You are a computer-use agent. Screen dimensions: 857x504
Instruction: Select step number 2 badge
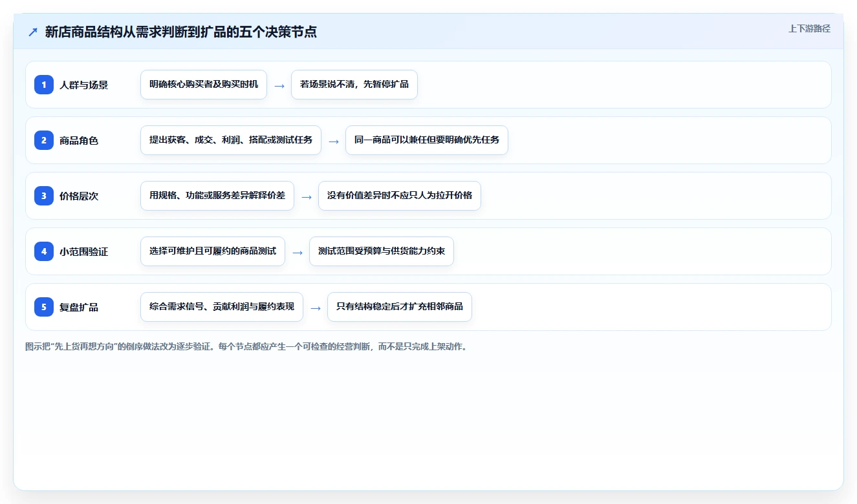point(44,140)
